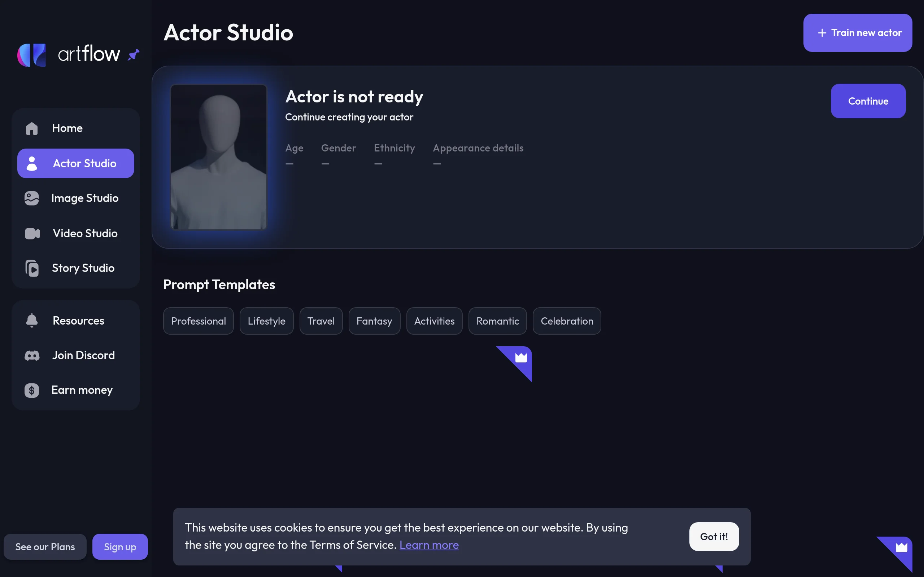
Task: Click the Earn money dollar icon
Action: pos(32,391)
